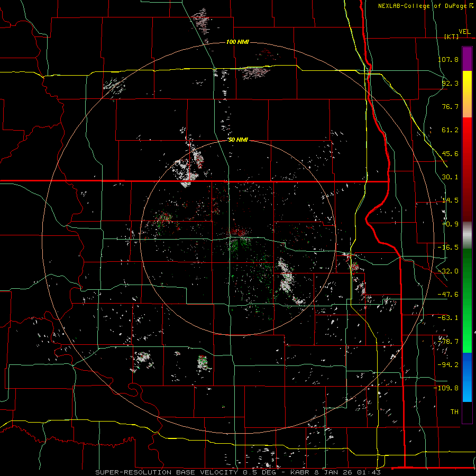476x476 pixels.
Task: Select the -47.6 velocity label
Action: coord(448,295)
